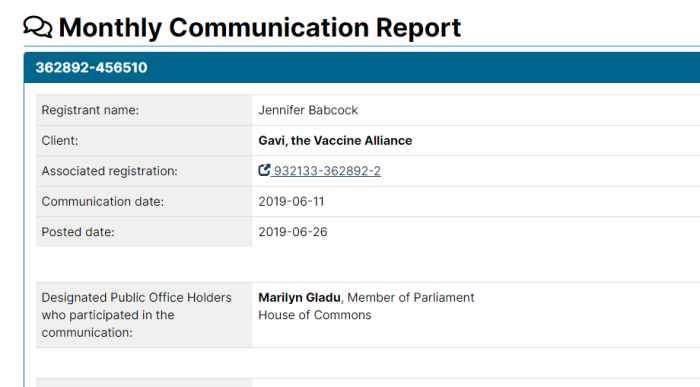700x387 pixels.
Task: Open associated registration 932133-362892-2 link
Action: coord(327,171)
